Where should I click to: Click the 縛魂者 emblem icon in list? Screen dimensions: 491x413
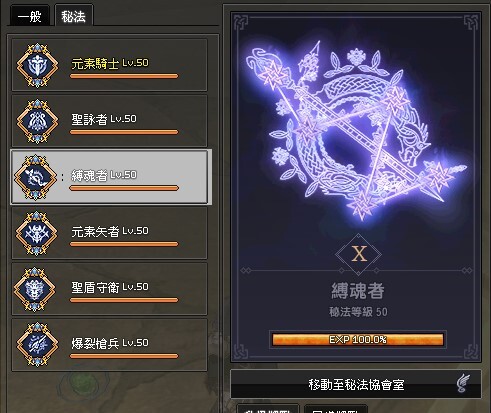(x=35, y=177)
